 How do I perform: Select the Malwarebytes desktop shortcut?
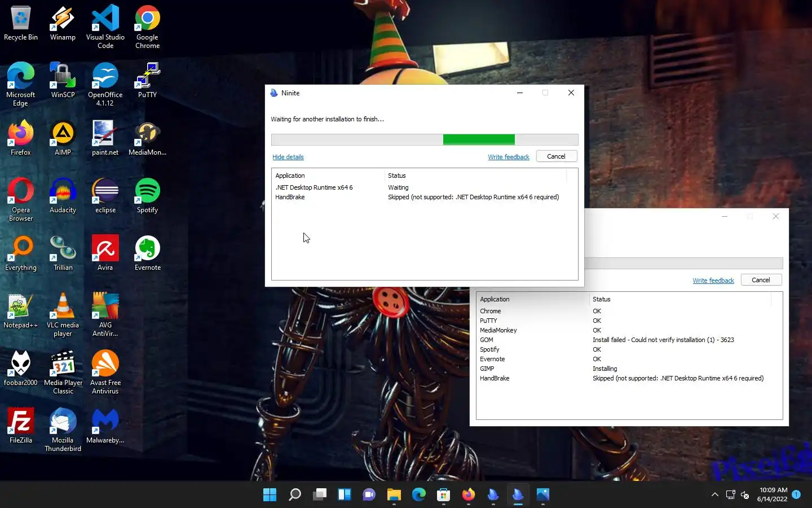coord(105,426)
